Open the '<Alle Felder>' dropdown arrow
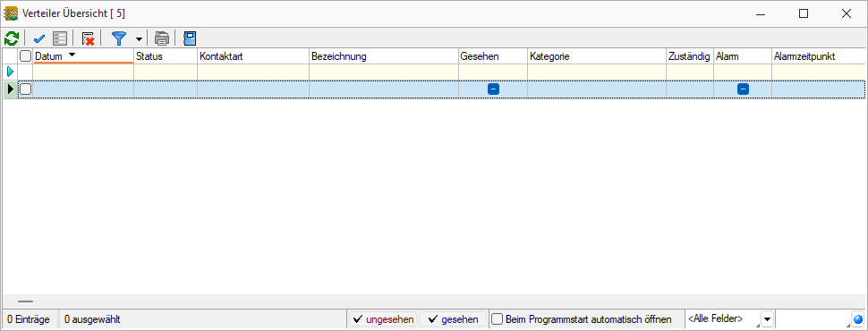 point(767,319)
